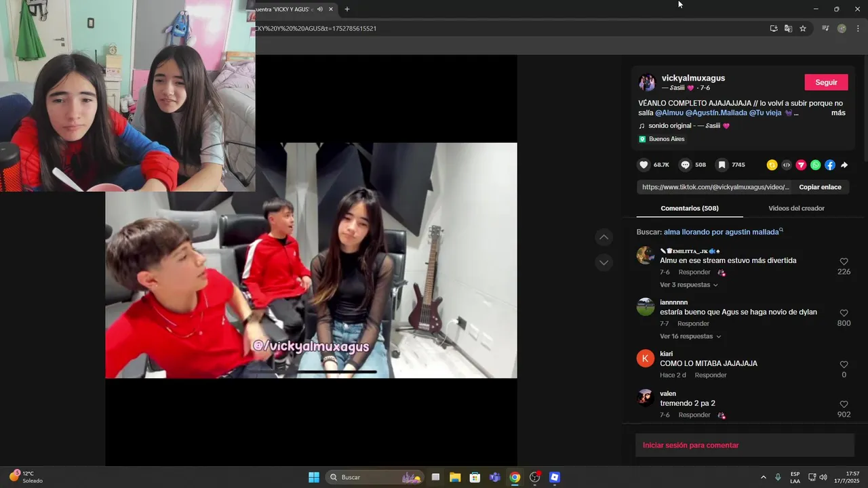This screenshot has width=868, height=488.
Task: Click the @Almuu mention
Action: (x=669, y=113)
